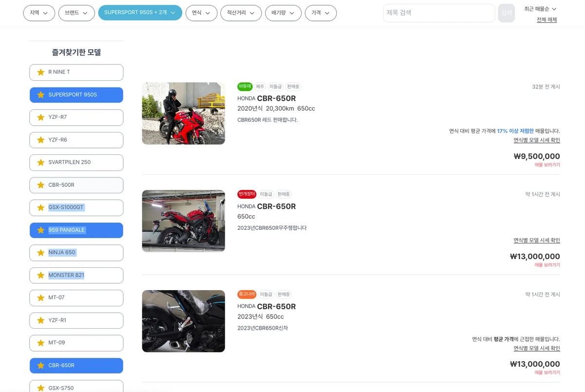Click the star icon beside MONSTER 821
585x392 pixels.
pyautogui.click(x=41, y=276)
